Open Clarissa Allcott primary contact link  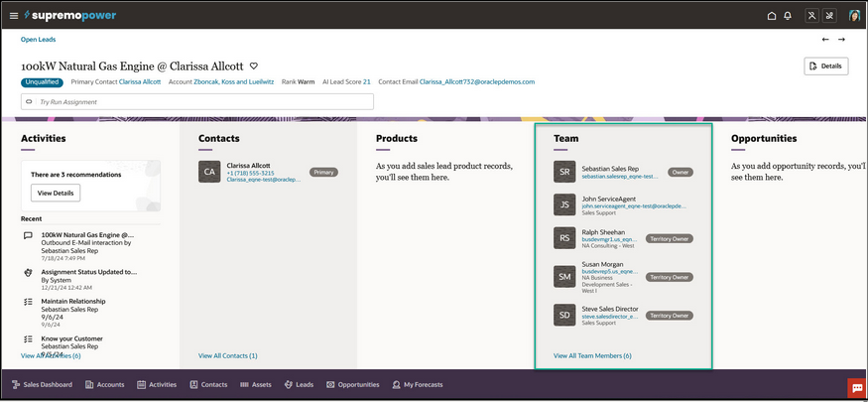click(x=140, y=82)
